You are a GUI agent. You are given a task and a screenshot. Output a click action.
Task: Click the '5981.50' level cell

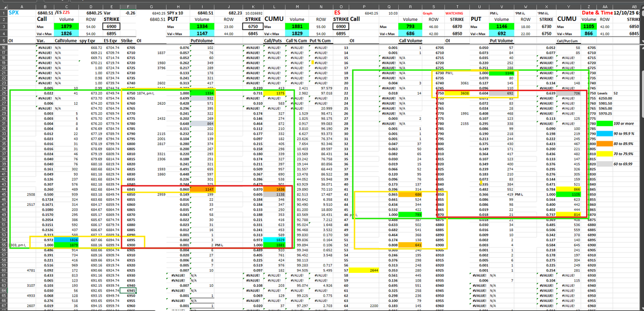coord(605,103)
